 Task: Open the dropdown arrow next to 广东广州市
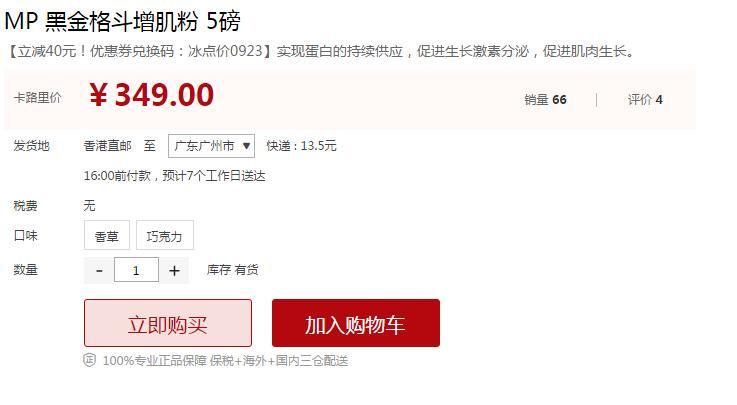click(x=246, y=146)
